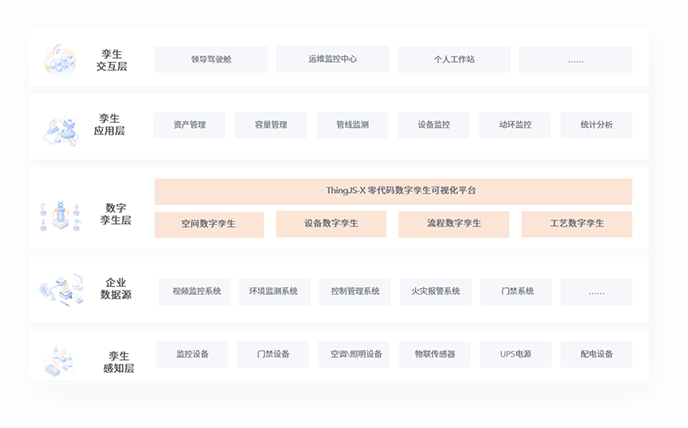The width and height of the screenshot is (688, 428).
Task: Click 资产管理 in the application layer
Action: [189, 125]
